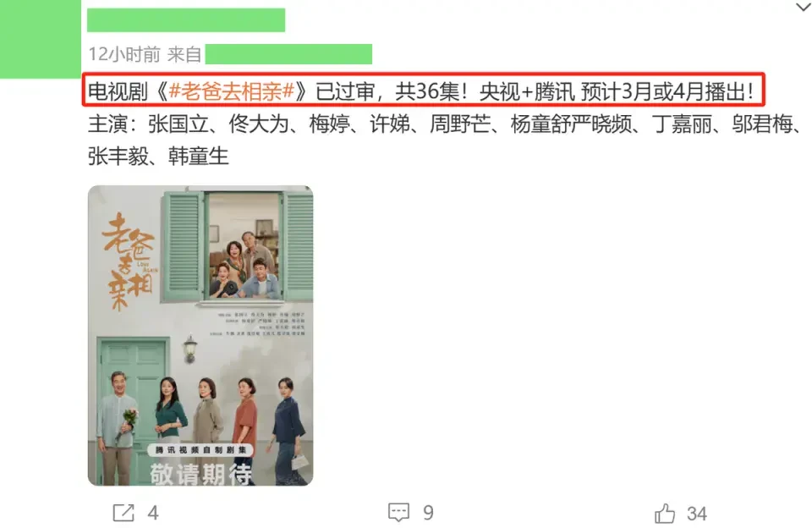Open the #老爸去相亲# hashtag link
Image resolution: width=812 pixels, height=528 pixels.
coord(232,91)
